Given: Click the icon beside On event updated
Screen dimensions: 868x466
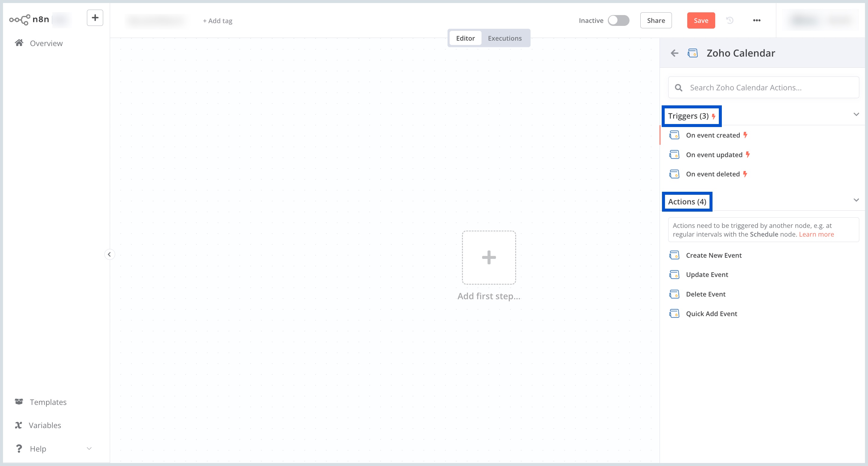Looking at the screenshot, I should (674, 154).
